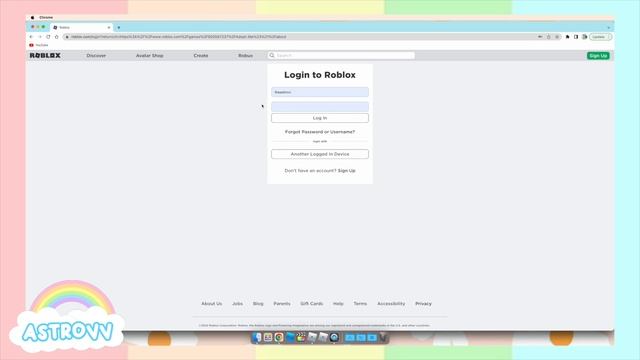The image size is (640, 360).
Task: Click the Log In button
Action: point(320,118)
